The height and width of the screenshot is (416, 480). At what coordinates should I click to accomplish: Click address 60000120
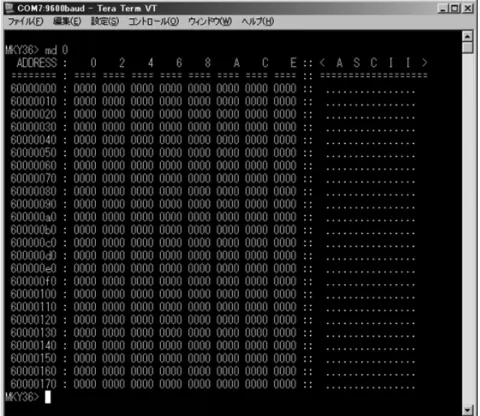pos(33,320)
